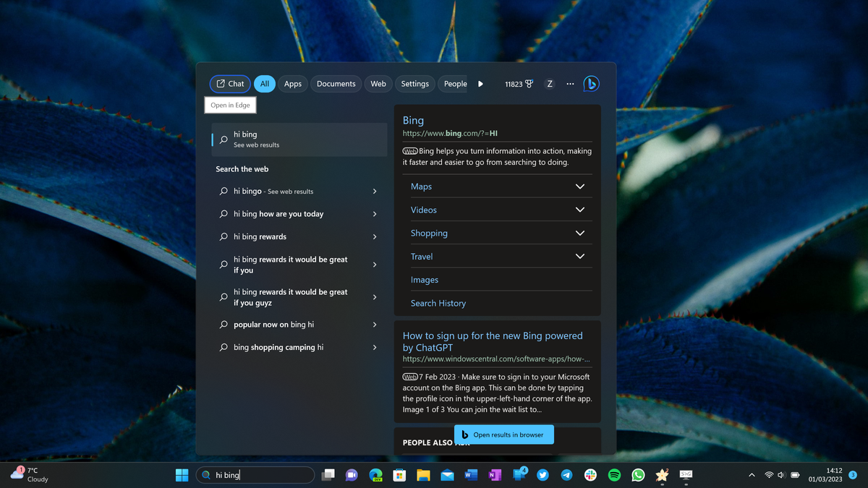Image resolution: width=868 pixels, height=488 pixels.
Task: Open Search History
Action: (x=438, y=303)
